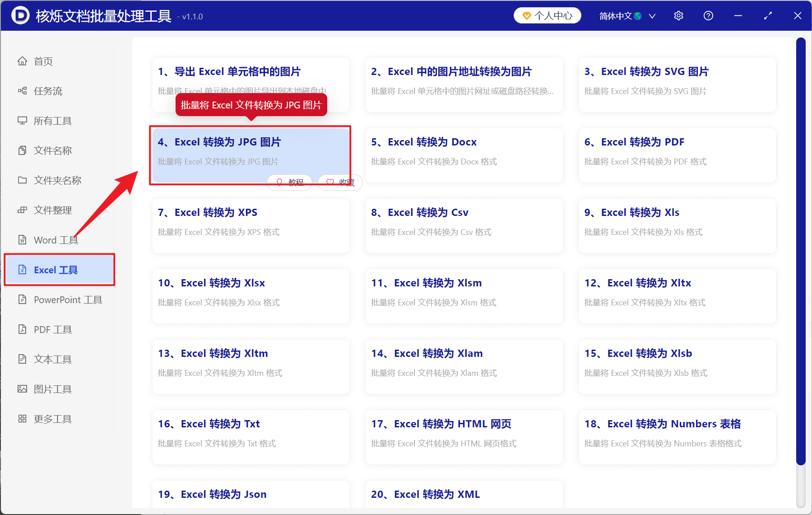This screenshot has width=812, height=515.
Task: Click the globe icon next to 简体中文
Action: tap(638, 16)
